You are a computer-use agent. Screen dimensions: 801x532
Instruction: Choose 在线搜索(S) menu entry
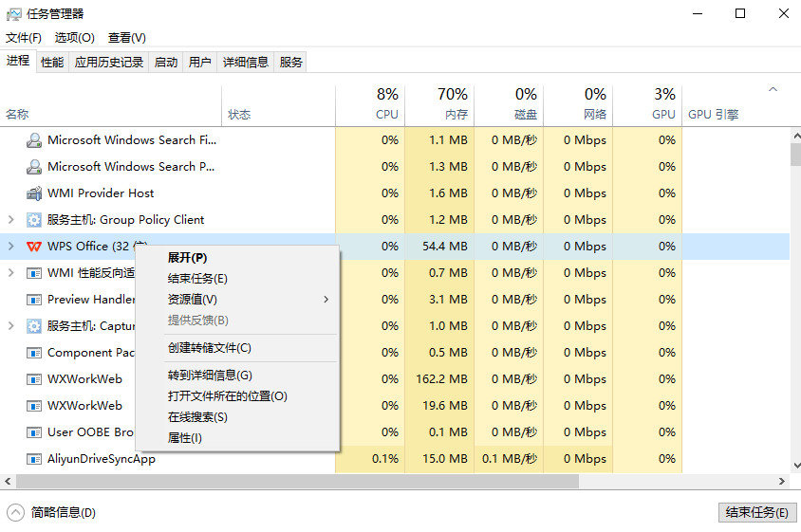237,417
